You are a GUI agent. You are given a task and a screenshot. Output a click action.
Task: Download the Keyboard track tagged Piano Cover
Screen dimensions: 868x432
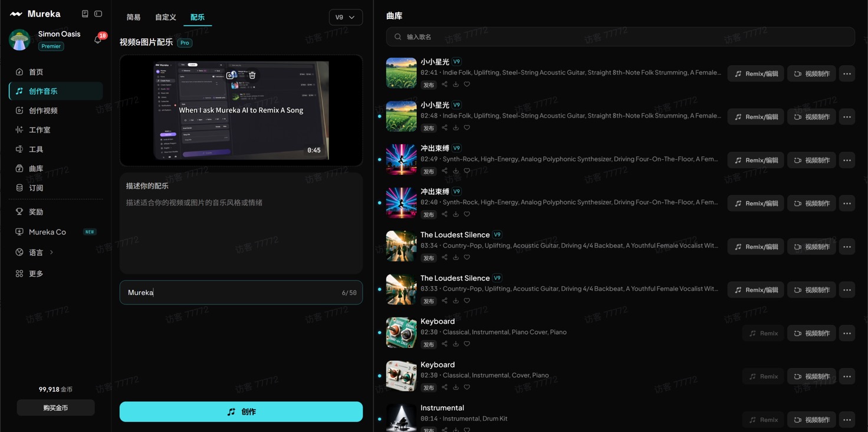456,344
